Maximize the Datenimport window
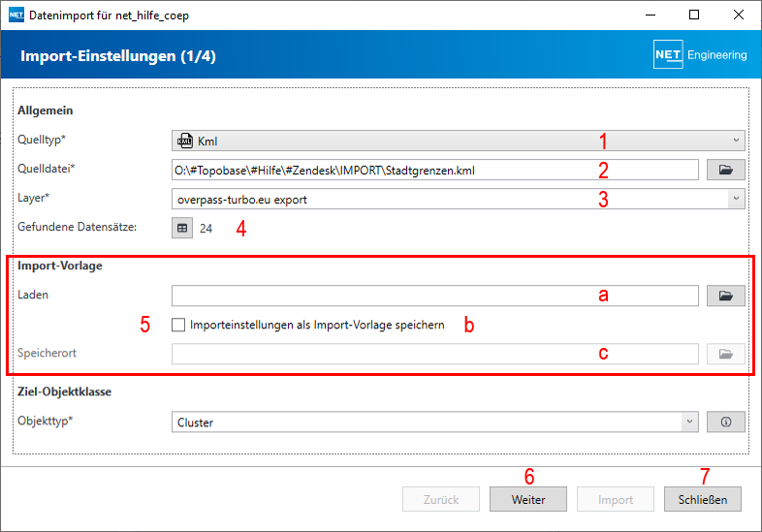Image resolution: width=762 pixels, height=532 pixels. tap(694, 15)
